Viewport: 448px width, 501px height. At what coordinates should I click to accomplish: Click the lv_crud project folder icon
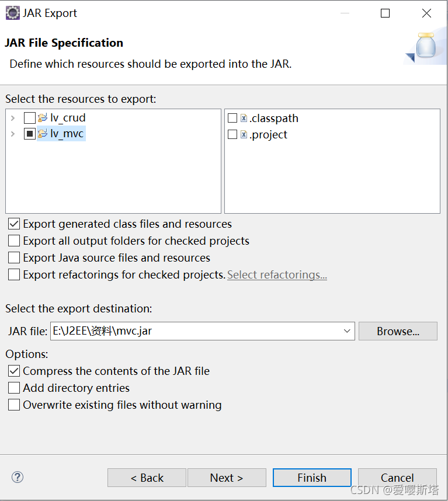point(43,118)
